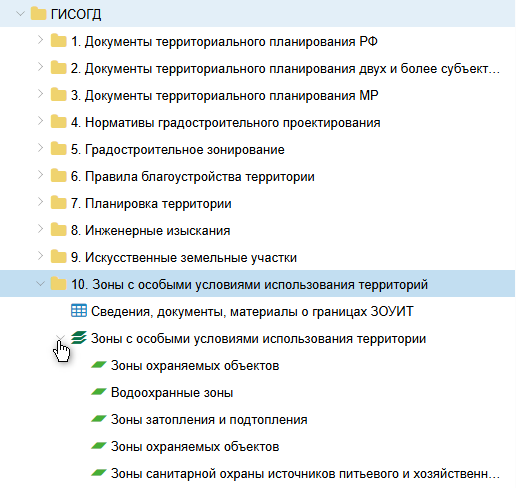Click folder icon of 9. Искусственные земельные участки

[59, 257]
